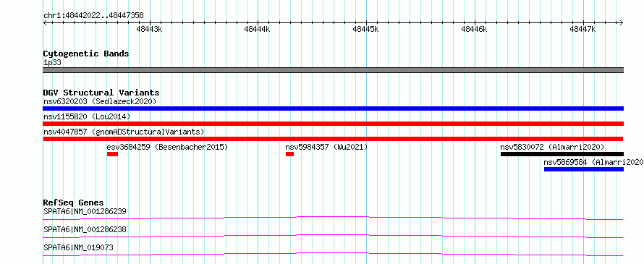This screenshot has height=264, width=644.
Task: Select the red nsv1155820 variant bar
Action: (x=333, y=124)
